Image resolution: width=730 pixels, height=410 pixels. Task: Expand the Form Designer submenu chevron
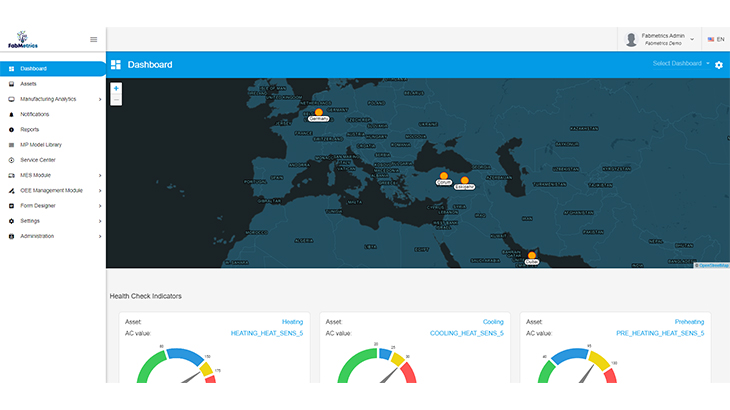click(x=100, y=206)
